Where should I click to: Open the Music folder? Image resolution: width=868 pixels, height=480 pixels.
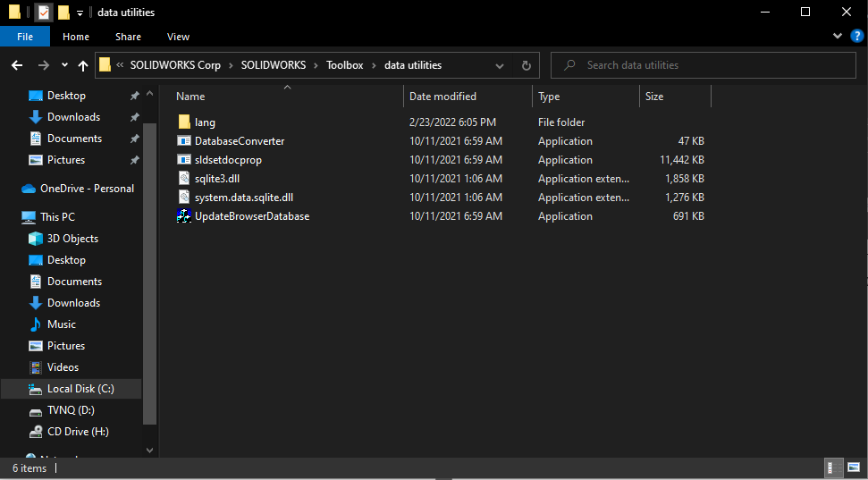(62, 324)
